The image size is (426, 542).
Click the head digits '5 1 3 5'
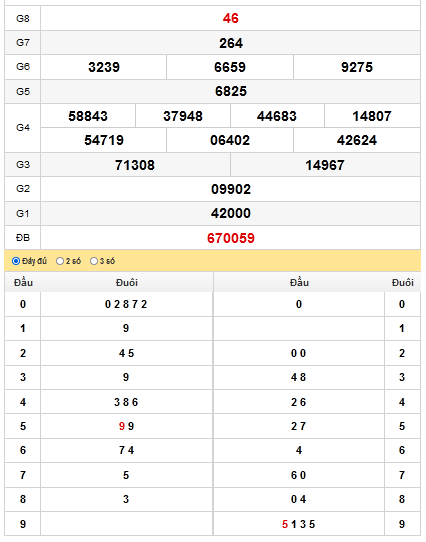click(298, 524)
